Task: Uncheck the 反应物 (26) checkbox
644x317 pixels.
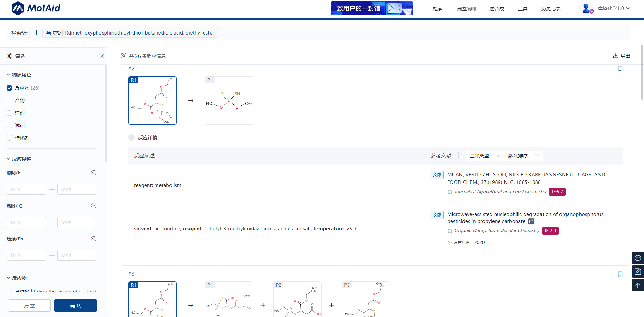Action: pyautogui.click(x=9, y=88)
